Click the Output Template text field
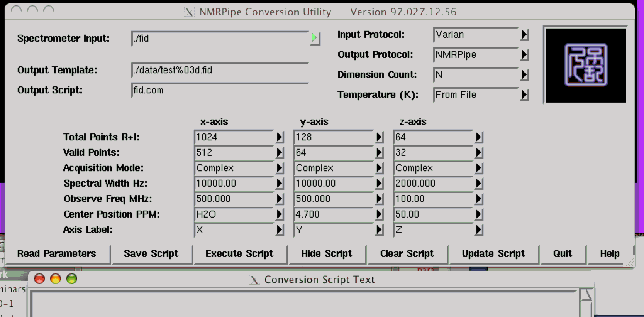The width and height of the screenshot is (644, 317). tap(219, 70)
